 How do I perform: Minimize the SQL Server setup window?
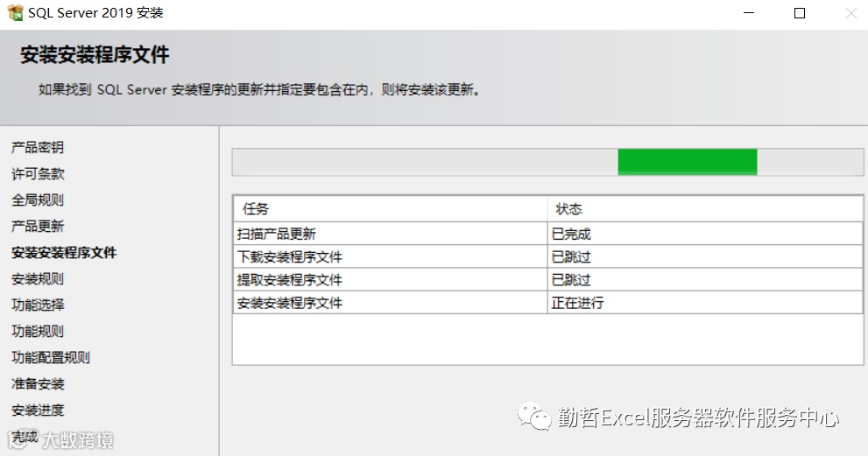[x=748, y=13]
